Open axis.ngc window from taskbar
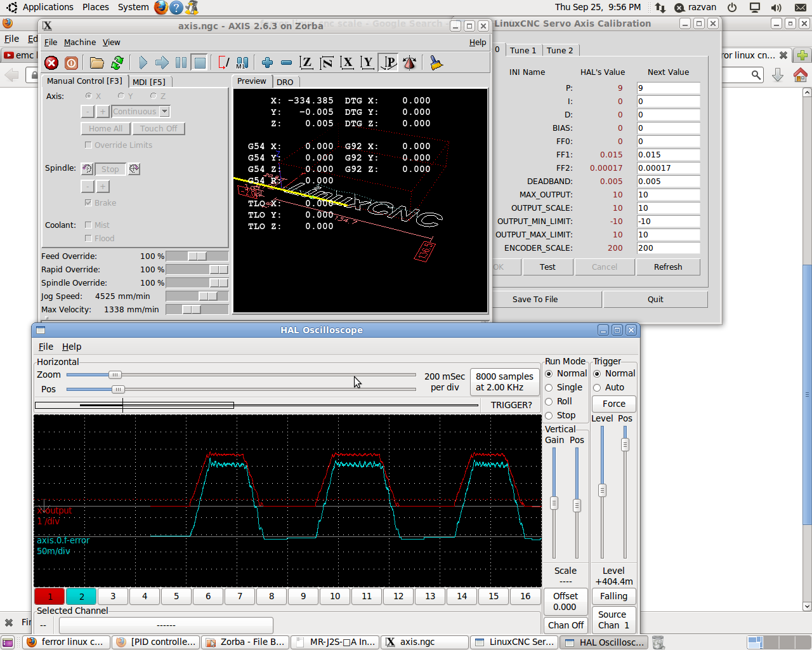The height and width of the screenshot is (650, 812). point(426,642)
